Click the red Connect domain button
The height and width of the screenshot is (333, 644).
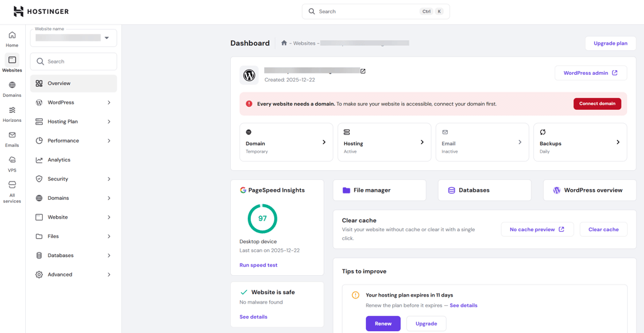(x=597, y=104)
